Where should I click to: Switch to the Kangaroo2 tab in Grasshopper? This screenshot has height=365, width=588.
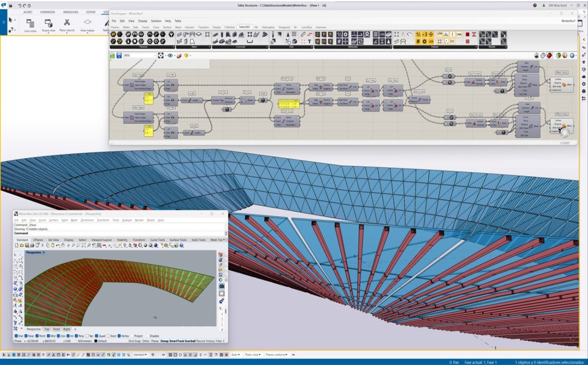(x=284, y=27)
